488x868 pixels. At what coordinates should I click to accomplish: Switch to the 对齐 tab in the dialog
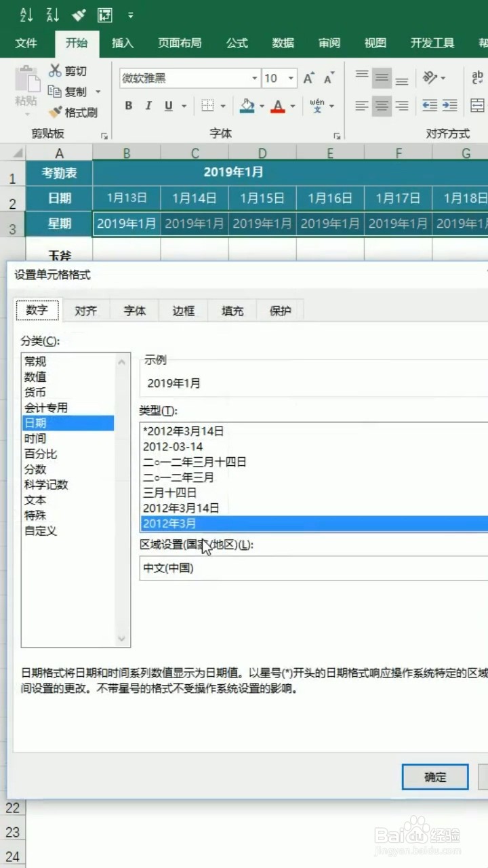coord(86,311)
